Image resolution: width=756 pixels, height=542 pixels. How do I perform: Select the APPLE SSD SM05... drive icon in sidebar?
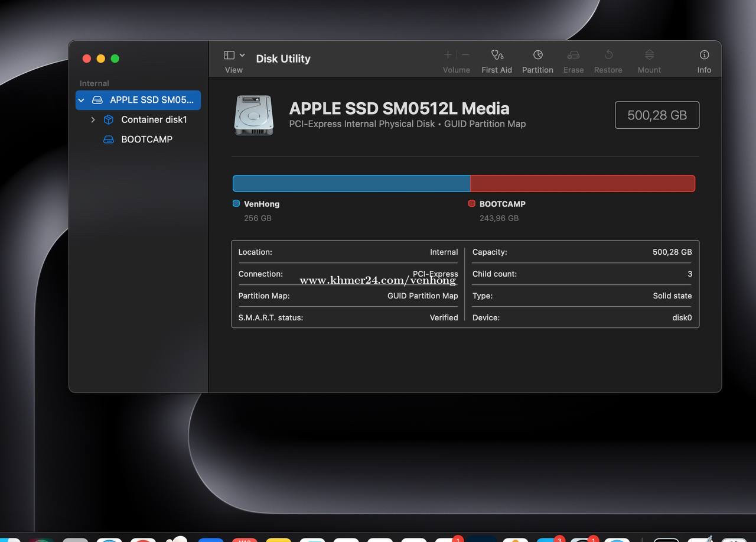coord(97,100)
